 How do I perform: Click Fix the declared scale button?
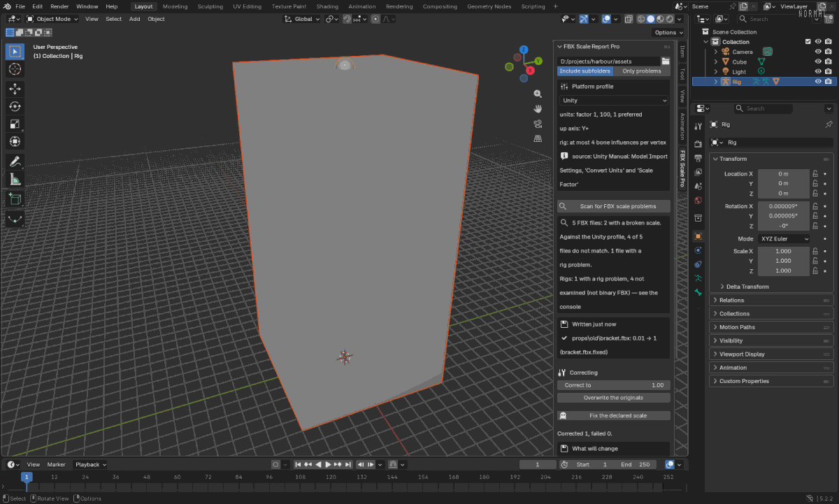point(613,416)
